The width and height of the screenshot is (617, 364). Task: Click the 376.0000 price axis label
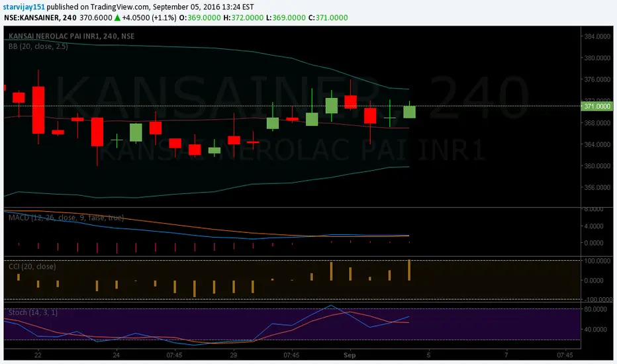597,79
